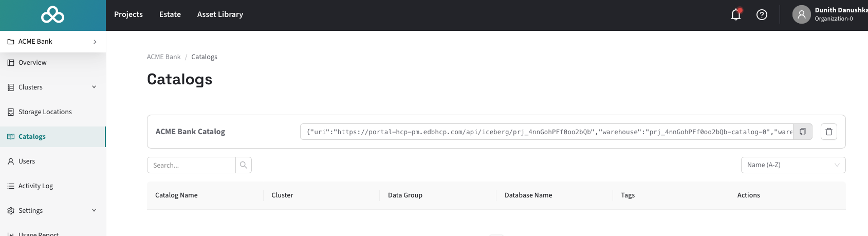Open the notifications bell
Image resolution: width=868 pixels, height=236 pixels.
point(736,14)
